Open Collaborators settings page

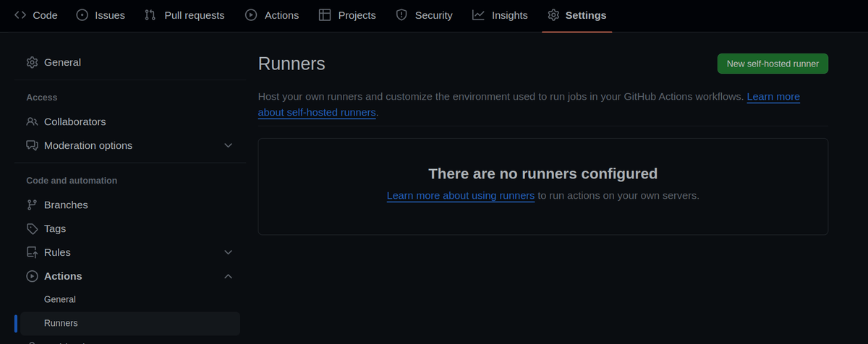click(130, 121)
